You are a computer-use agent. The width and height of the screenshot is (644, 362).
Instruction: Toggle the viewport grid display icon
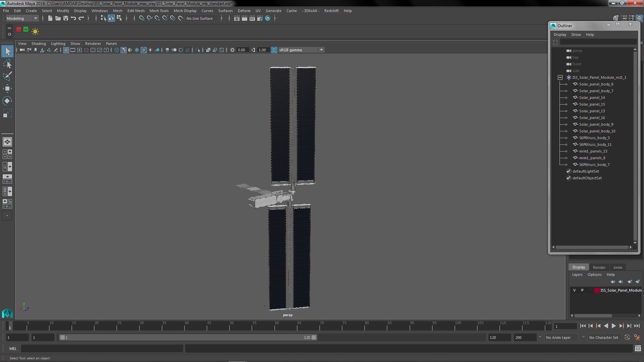pos(66,50)
